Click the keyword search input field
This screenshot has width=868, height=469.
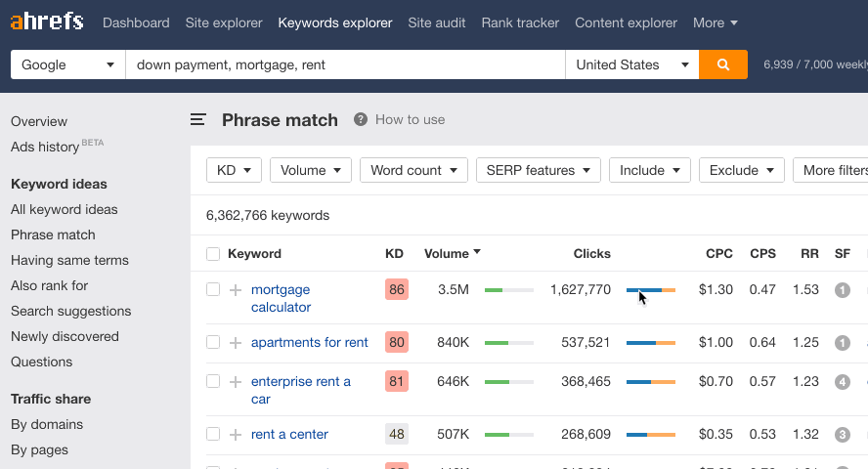(345, 64)
